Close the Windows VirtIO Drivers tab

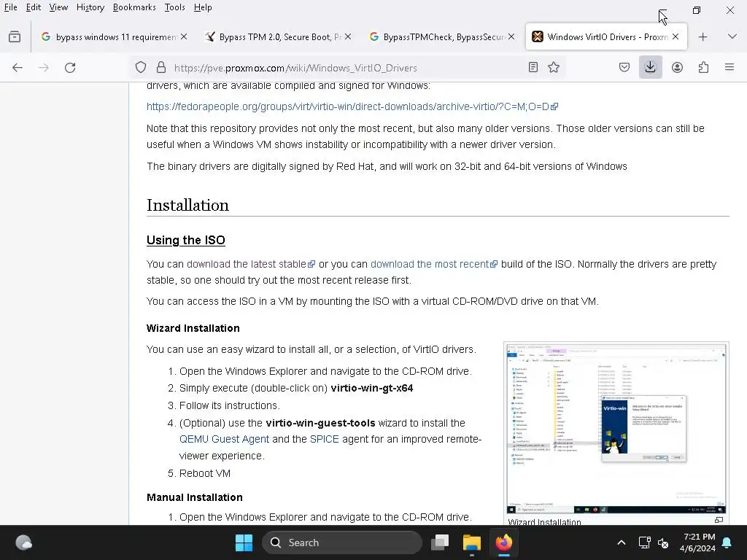click(676, 36)
